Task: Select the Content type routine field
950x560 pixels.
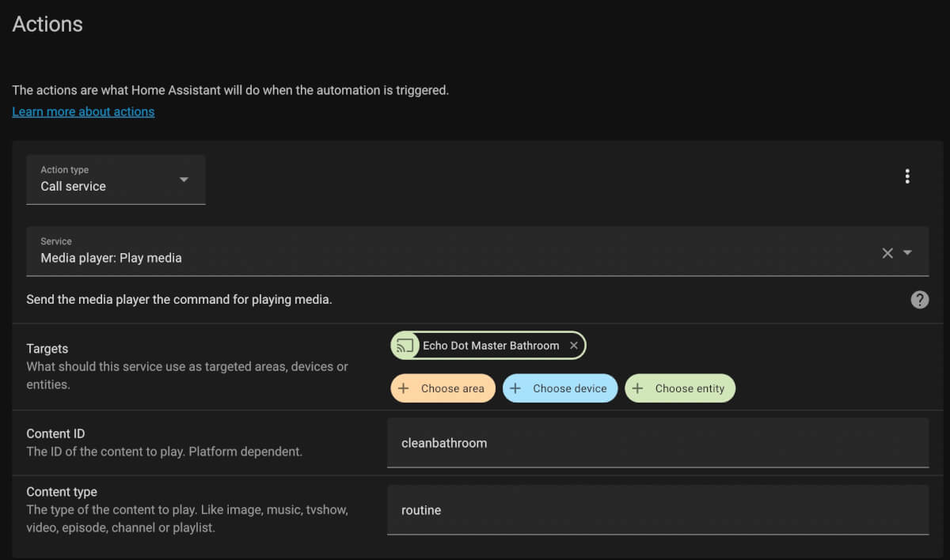Action: pyautogui.click(x=554, y=510)
